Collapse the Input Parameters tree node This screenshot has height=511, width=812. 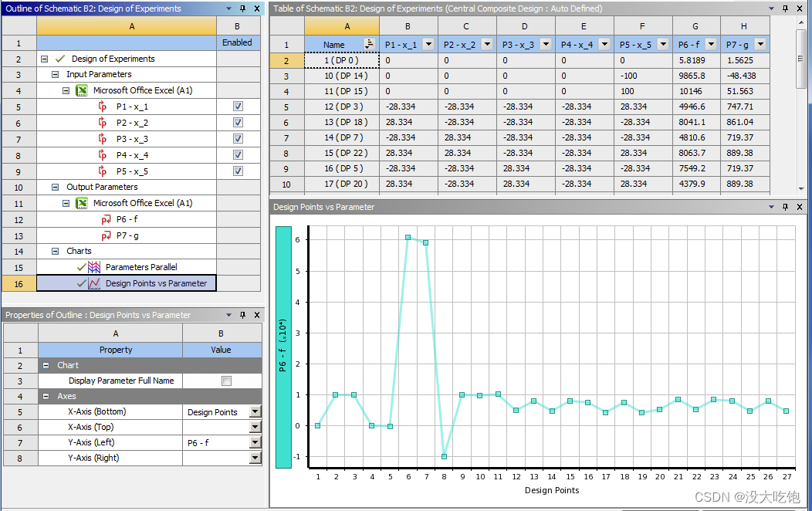56,75
